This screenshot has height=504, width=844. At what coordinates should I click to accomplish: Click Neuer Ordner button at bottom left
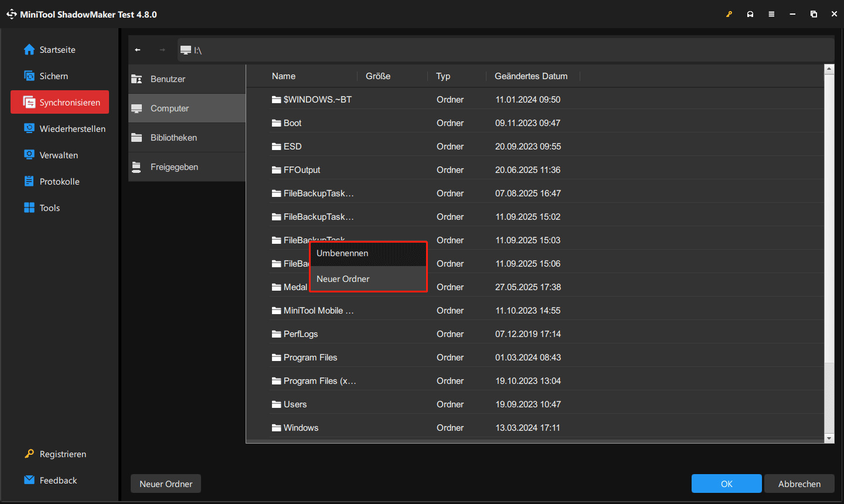click(x=166, y=483)
